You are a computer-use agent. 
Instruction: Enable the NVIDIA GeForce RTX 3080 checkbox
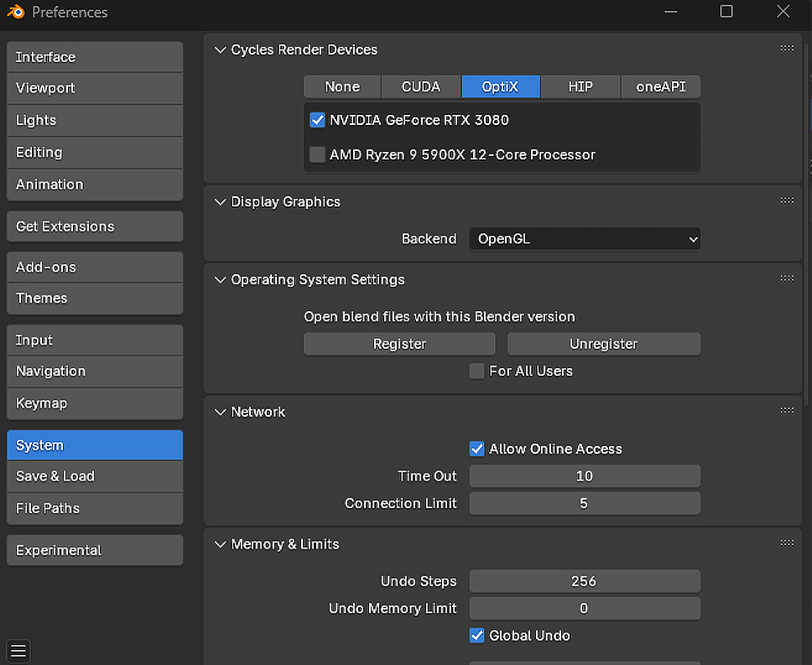317,120
